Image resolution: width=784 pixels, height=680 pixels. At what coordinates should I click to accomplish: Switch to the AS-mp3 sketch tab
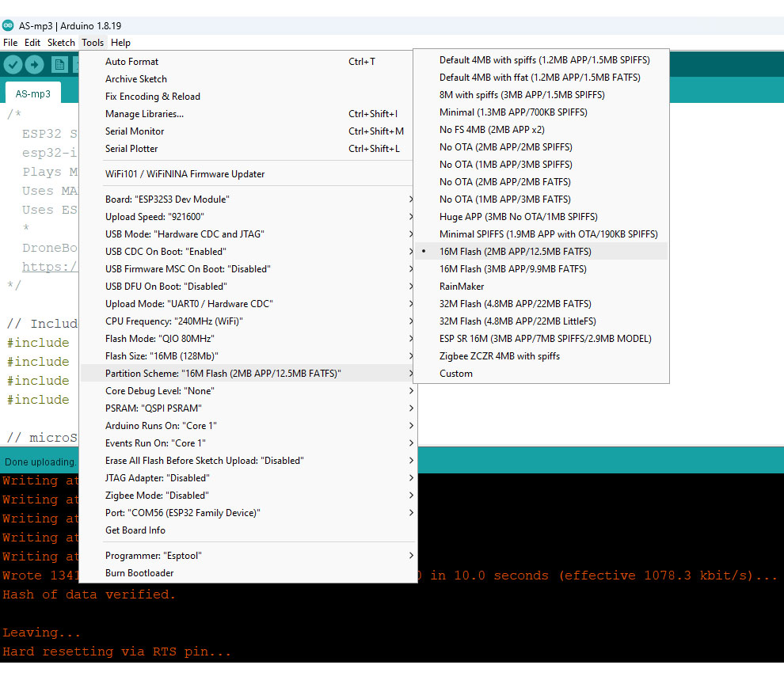click(33, 93)
